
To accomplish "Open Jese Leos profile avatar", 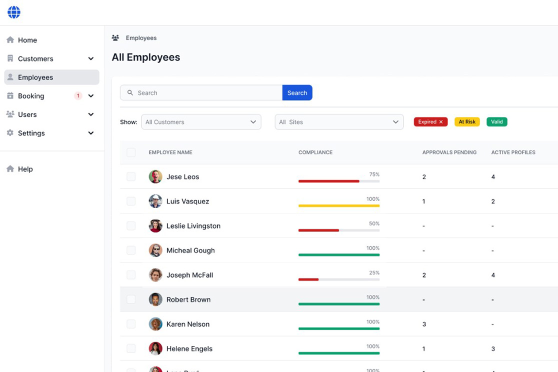I will tap(156, 177).
